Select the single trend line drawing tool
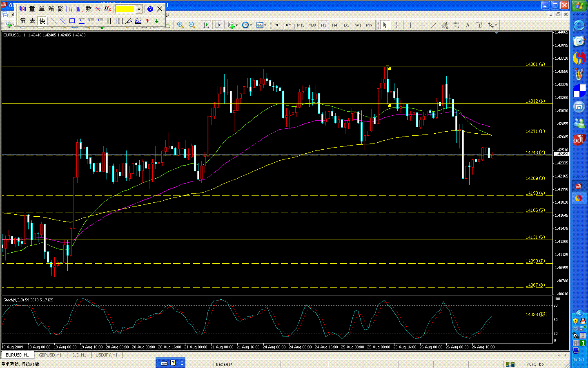Image resolution: width=588 pixels, height=368 pixels. (53, 21)
